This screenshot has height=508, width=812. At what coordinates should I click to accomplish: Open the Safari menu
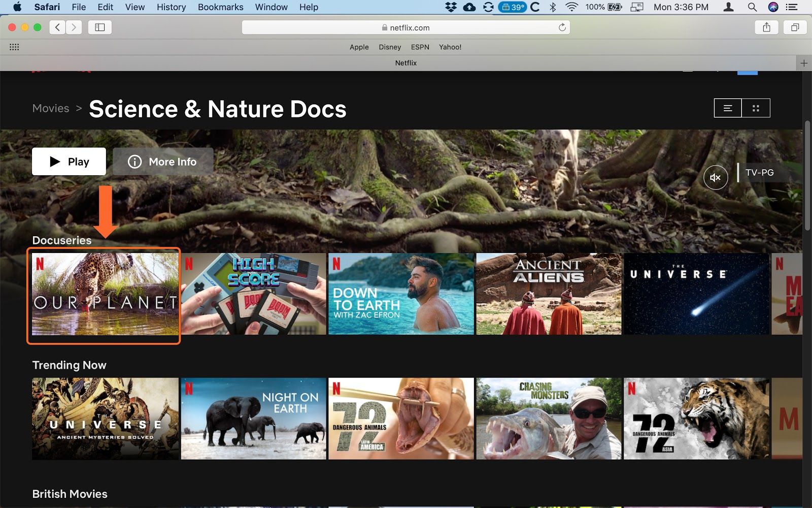(x=47, y=7)
